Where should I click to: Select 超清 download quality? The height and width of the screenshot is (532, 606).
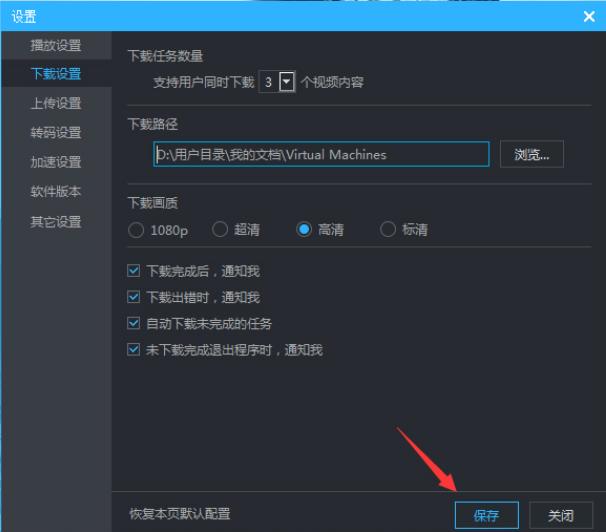click(220, 230)
